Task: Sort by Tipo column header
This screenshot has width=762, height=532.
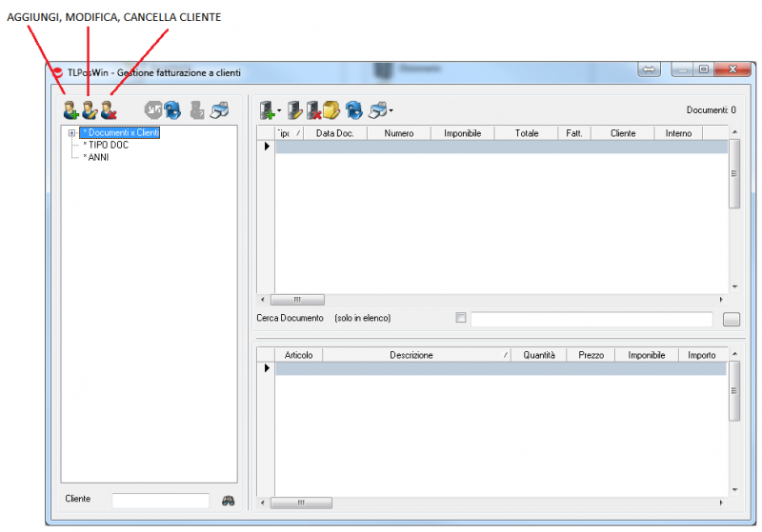Action: 290,133
